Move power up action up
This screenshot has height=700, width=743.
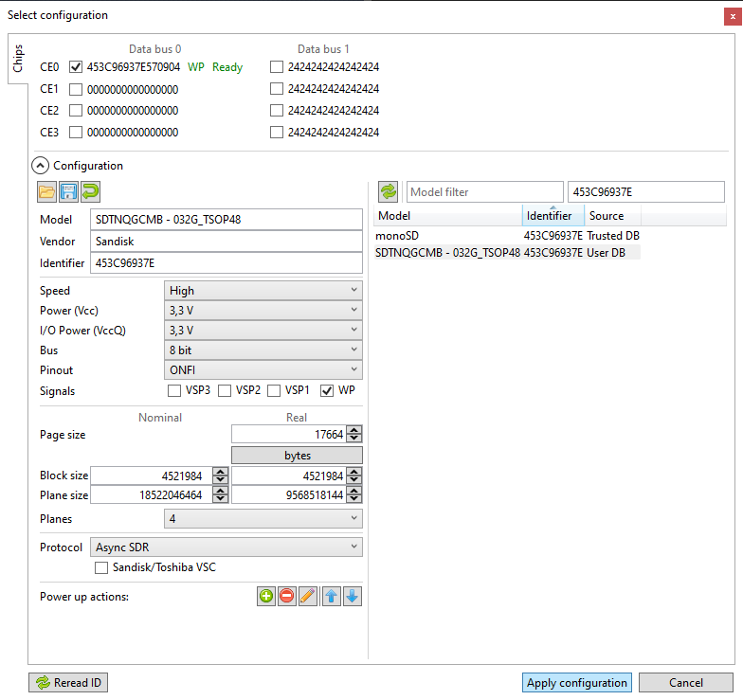pyautogui.click(x=331, y=597)
